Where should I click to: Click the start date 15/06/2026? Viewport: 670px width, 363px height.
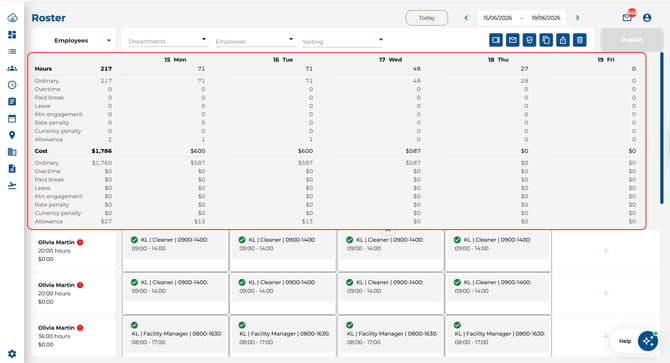click(497, 18)
